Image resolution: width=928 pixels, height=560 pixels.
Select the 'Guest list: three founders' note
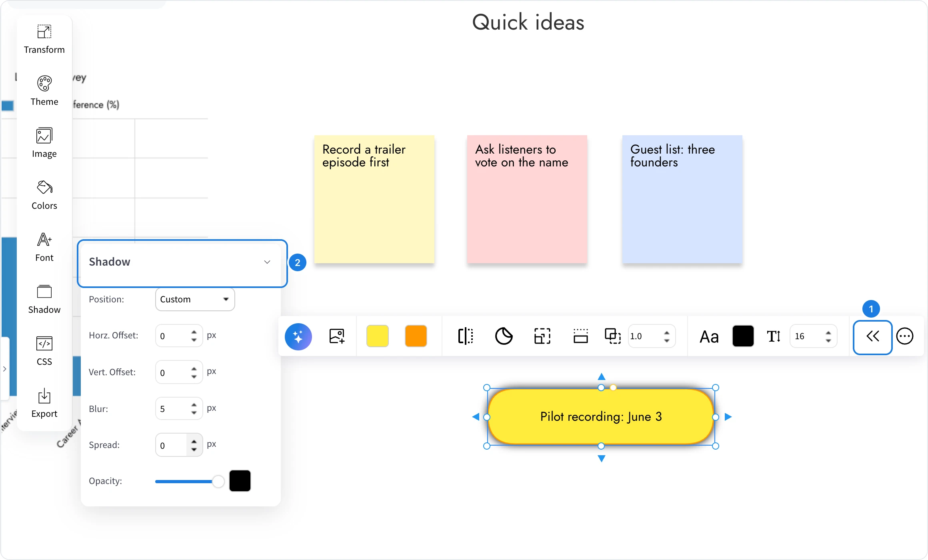pyautogui.click(x=682, y=199)
